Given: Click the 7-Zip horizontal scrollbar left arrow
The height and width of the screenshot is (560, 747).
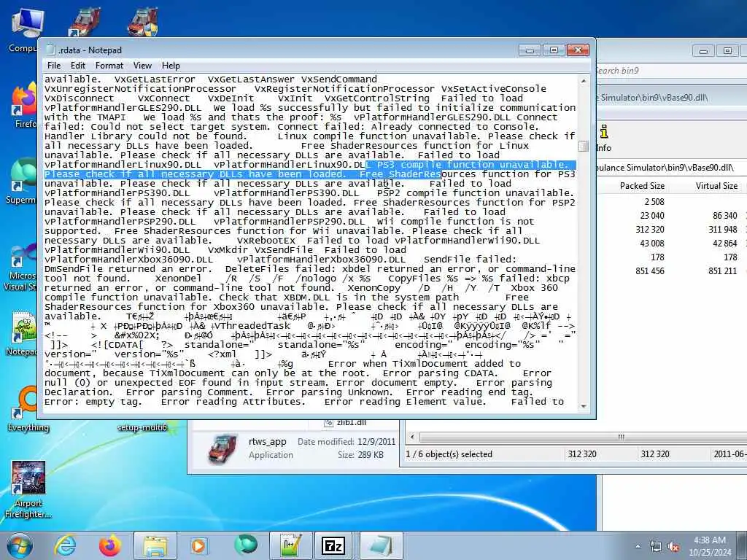Looking at the screenshot, I should [x=412, y=437].
